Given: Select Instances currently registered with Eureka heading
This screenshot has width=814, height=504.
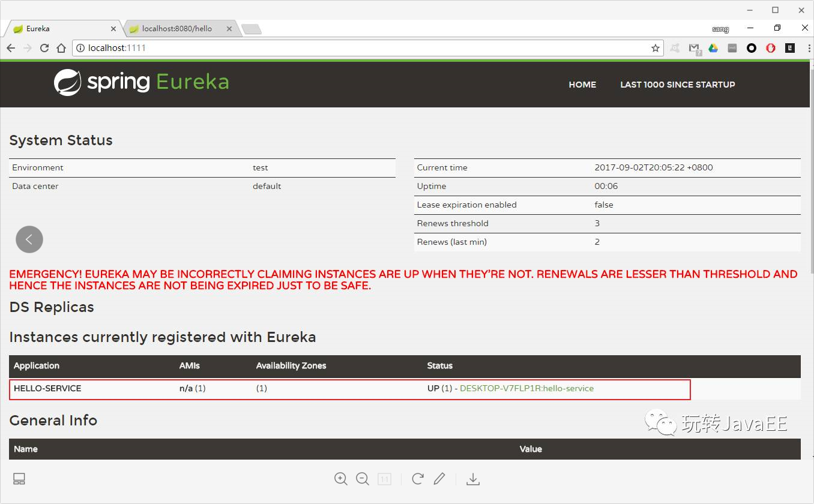Looking at the screenshot, I should pyautogui.click(x=163, y=337).
